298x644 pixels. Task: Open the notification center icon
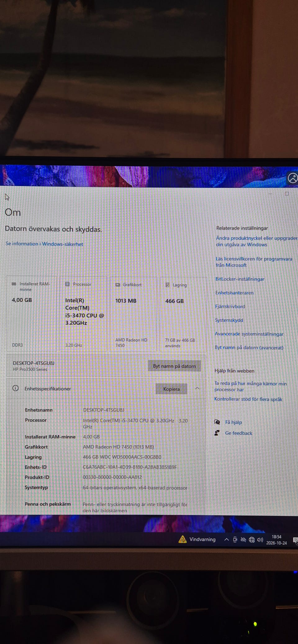(295, 541)
